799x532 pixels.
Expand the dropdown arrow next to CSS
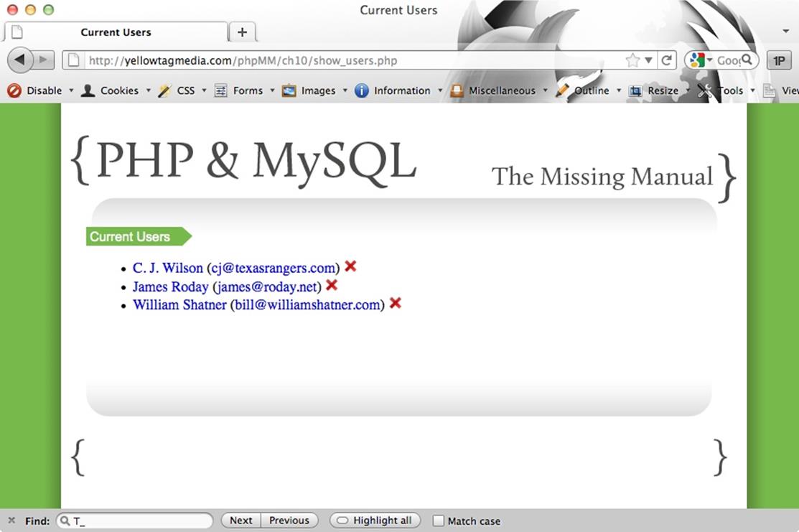click(x=205, y=90)
